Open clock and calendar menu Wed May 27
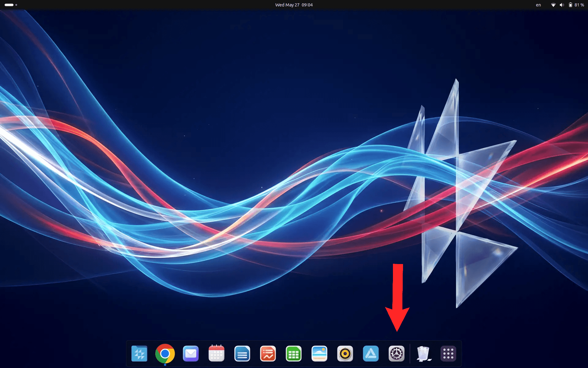 click(x=294, y=5)
